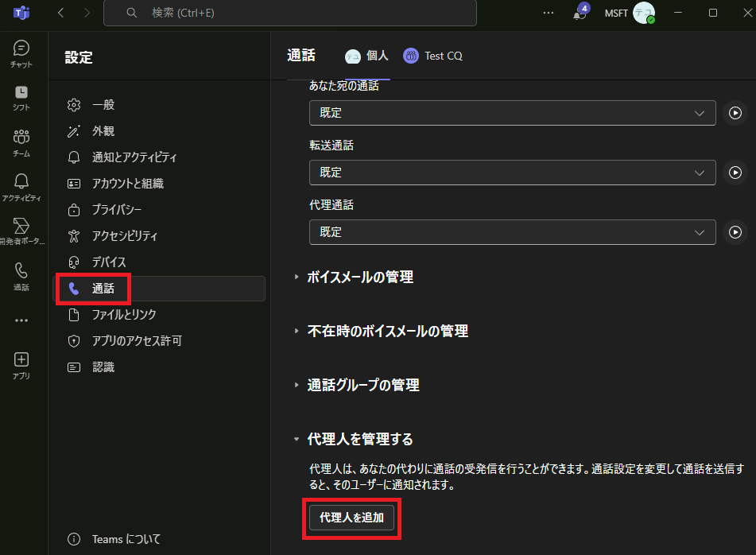
Task: Open the 開発者ポータル sidebar icon
Action: [x=21, y=231]
